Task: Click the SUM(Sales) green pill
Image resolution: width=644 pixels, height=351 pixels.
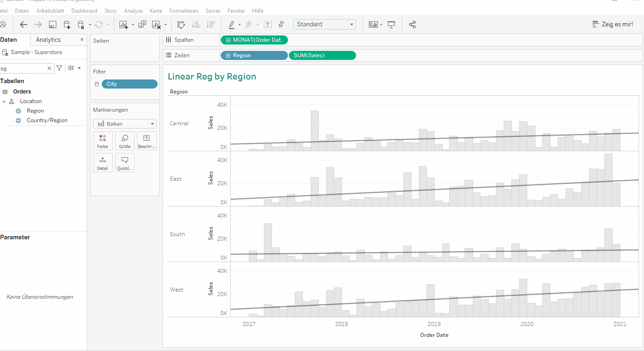Action: click(322, 55)
